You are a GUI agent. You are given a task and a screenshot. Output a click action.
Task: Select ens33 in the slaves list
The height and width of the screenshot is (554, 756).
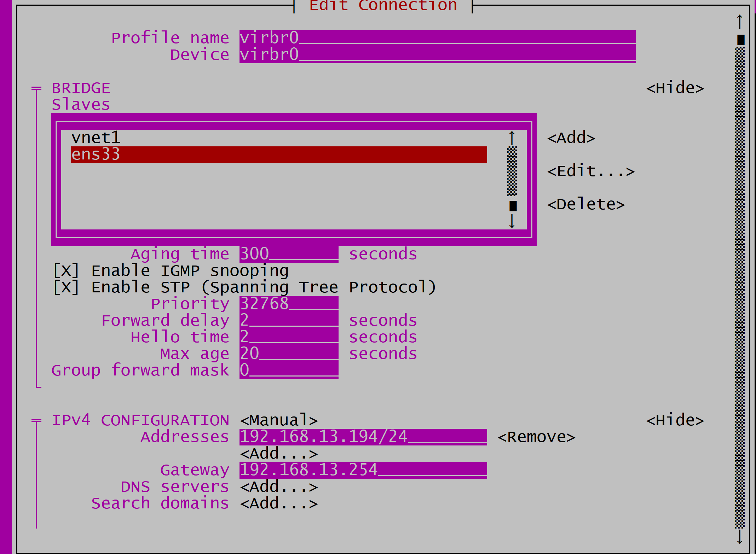(x=96, y=154)
